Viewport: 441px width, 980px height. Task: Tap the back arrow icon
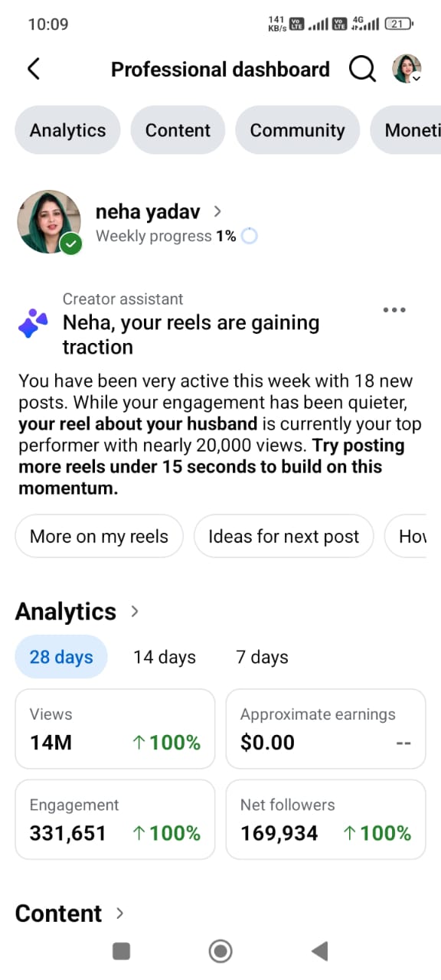tap(34, 69)
